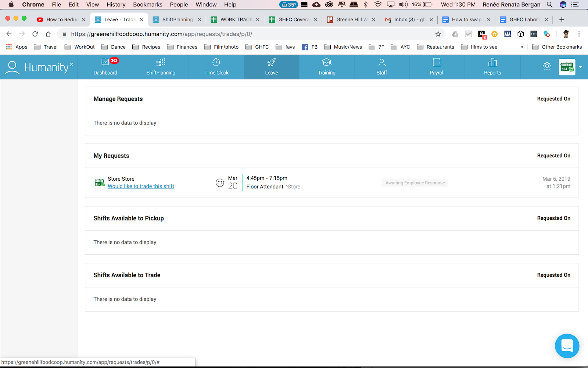Open Chrome's three-dot menu
The image size is (588, 368).
point(579,34)
